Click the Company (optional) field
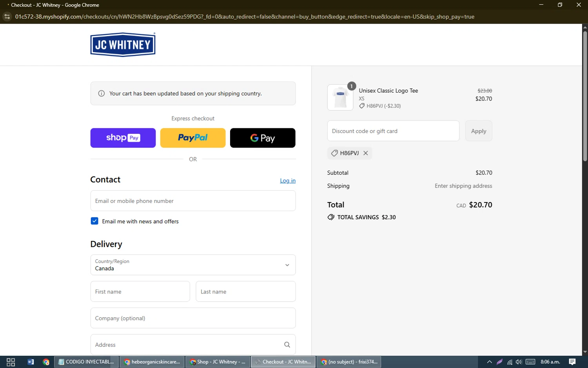This screenshot has width=588, height=368. pos(193,318)
